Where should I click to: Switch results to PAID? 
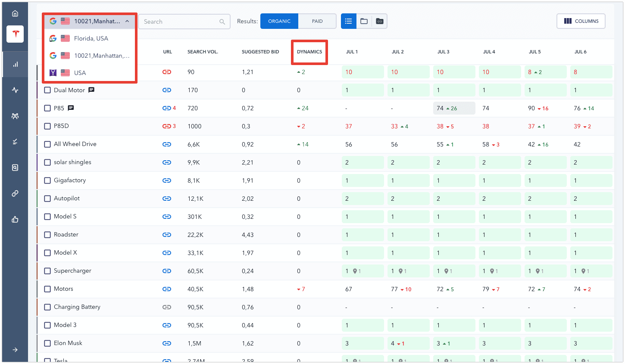(x=317, y=21)
